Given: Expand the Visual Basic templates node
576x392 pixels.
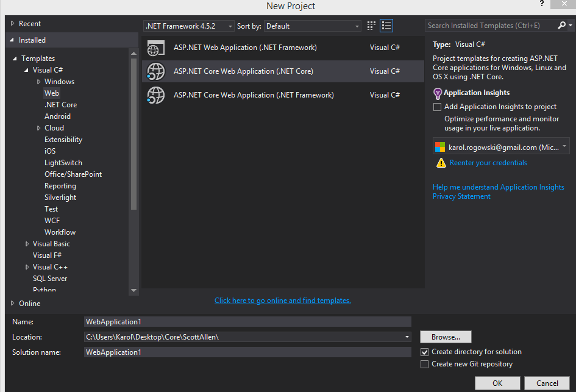Looking at the screenshot, I should coord(27,243).
